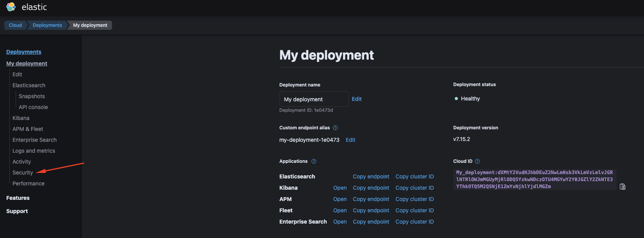Open Cloud ID help icon
This screenshot has width=644, height=238.
click(477, 161)
